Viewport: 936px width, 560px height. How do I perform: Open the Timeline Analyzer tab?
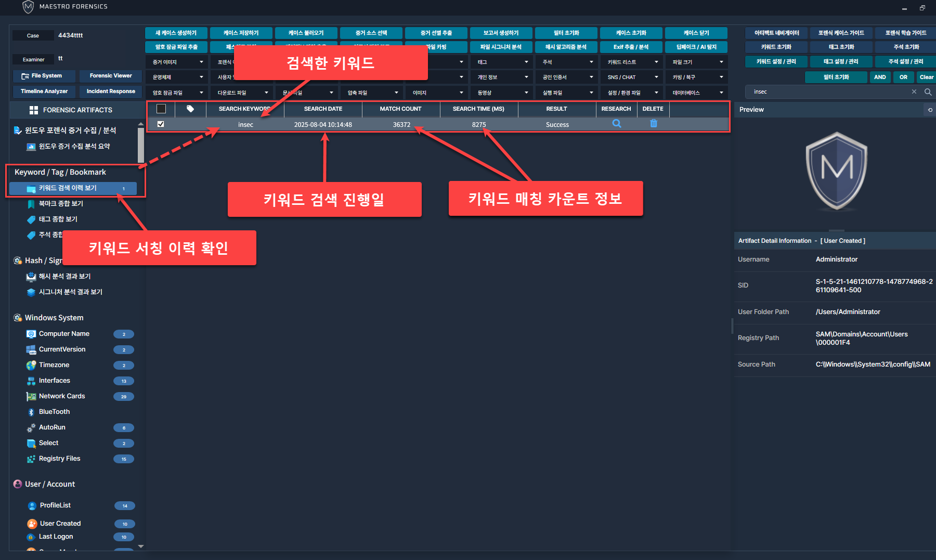(x=44, y=92)
